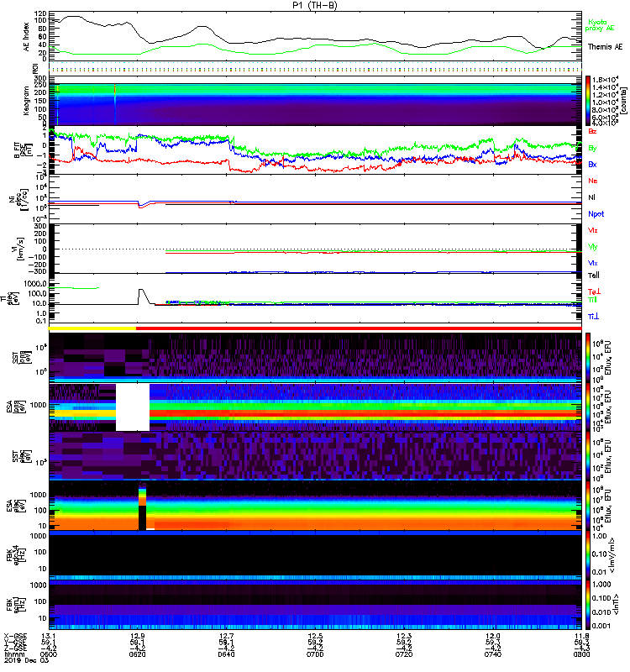Click the 0620 time tick label
The image size is (630, 672).
tap(137, 654)
